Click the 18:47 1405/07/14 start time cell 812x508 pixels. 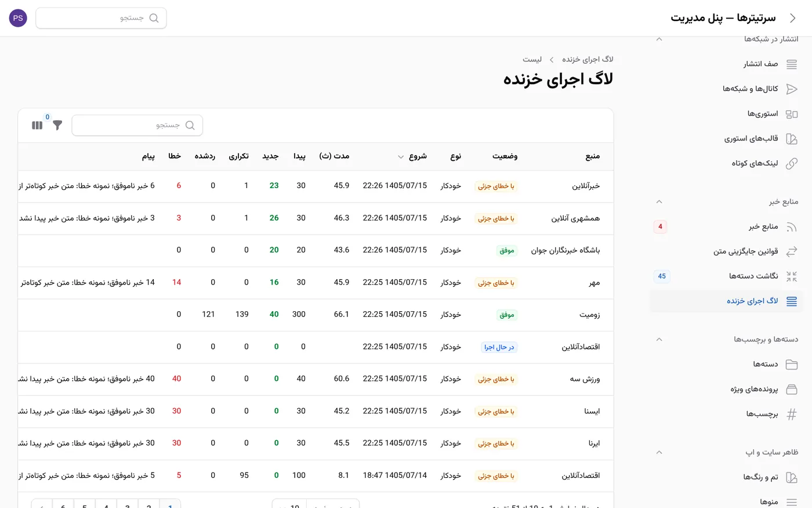[395, 475]
